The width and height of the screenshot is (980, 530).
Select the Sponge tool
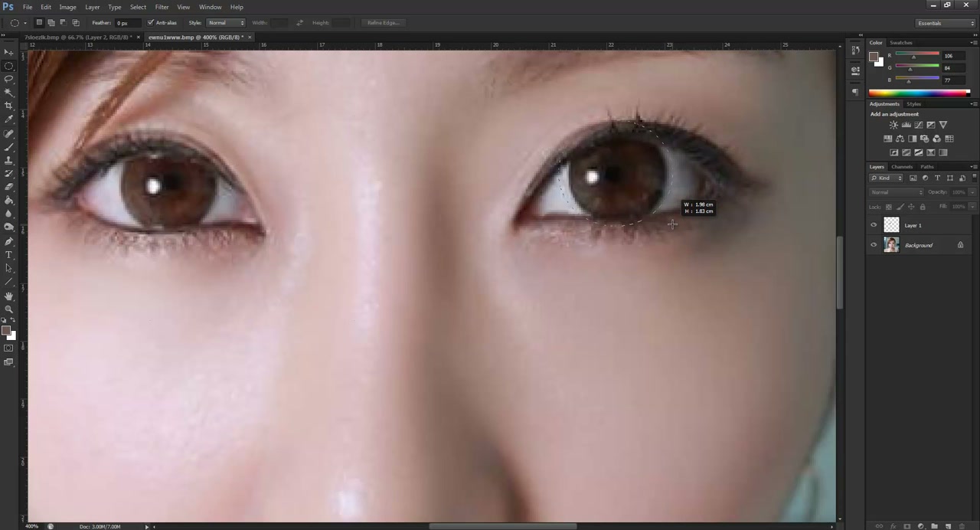point(8,227)
